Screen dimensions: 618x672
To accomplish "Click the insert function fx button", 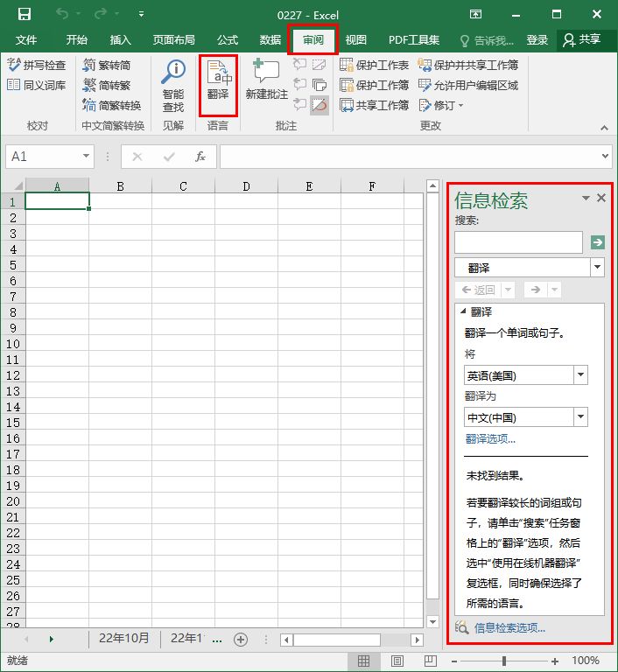I will coord(200,157).
